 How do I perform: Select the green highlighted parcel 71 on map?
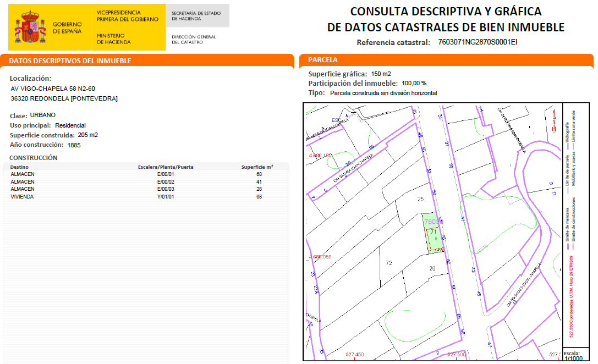pyautogui.click(x=433, y=233)
